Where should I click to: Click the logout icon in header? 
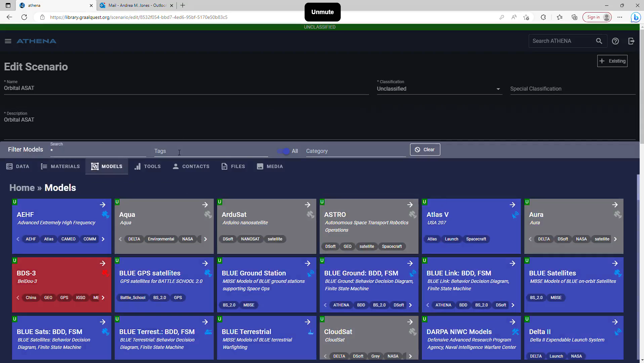pos(631,41)
